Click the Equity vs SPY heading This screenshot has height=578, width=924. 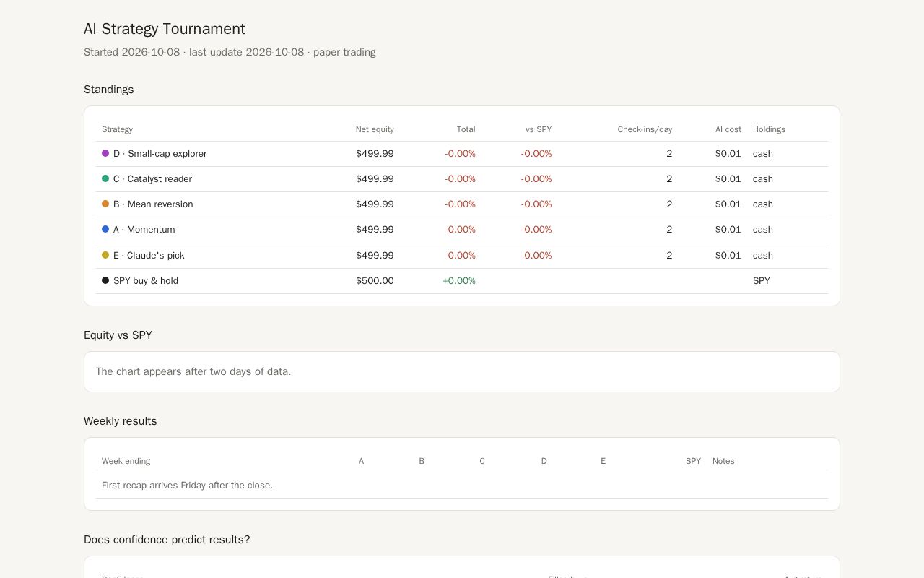118,335
